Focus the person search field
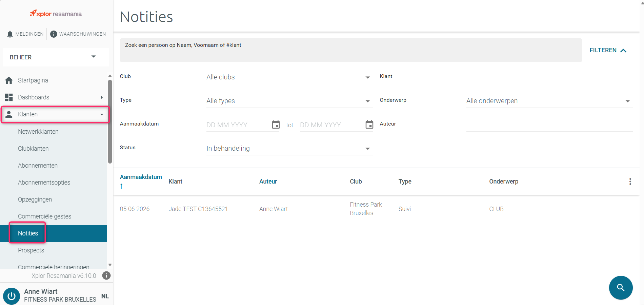 tap(351, 50)
